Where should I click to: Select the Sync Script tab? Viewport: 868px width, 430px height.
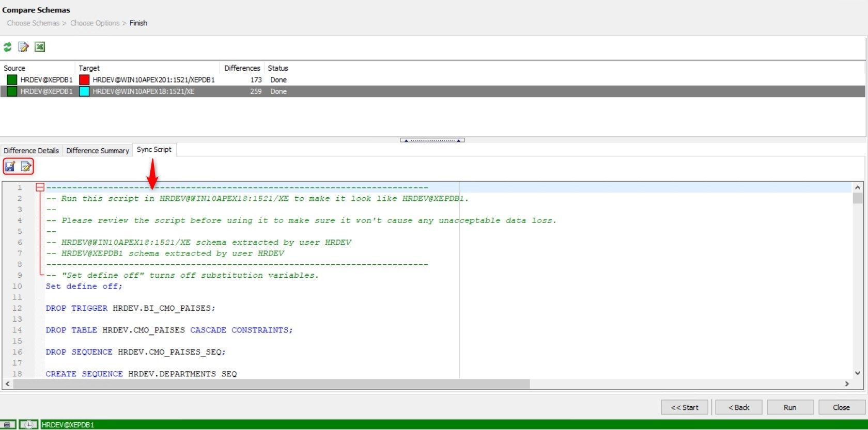point(154,149)
